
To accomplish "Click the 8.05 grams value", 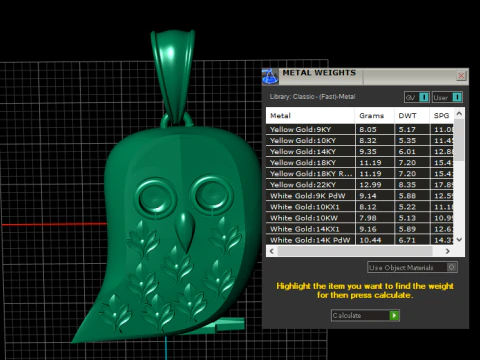I will pyautogui.click(x=368, y=129).
